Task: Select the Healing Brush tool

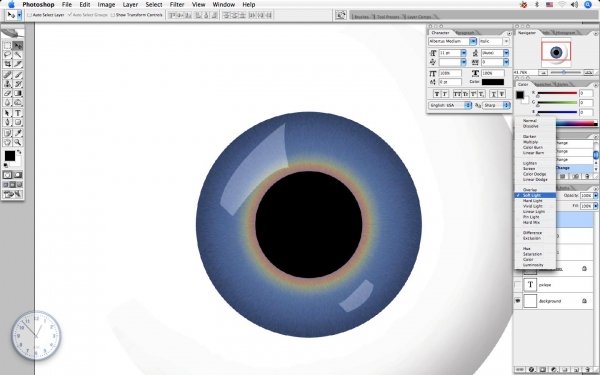Action: point(7,75)
